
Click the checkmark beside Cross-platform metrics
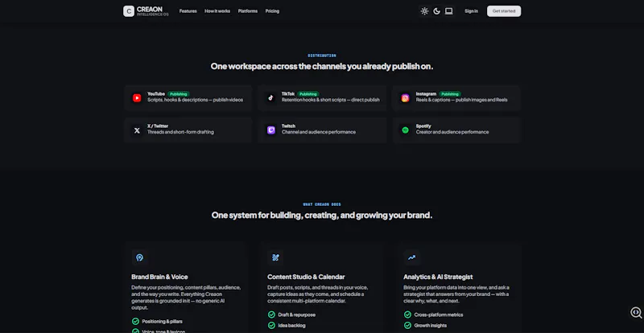point(407,314)
